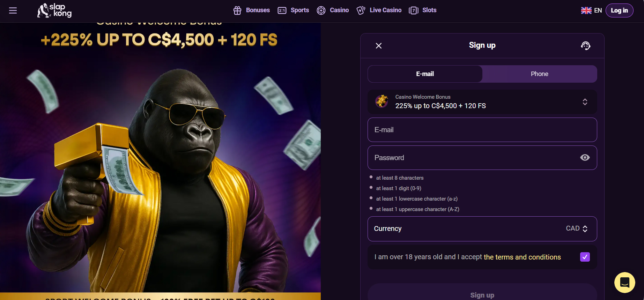Open the EN language selector

coord(591,10)
